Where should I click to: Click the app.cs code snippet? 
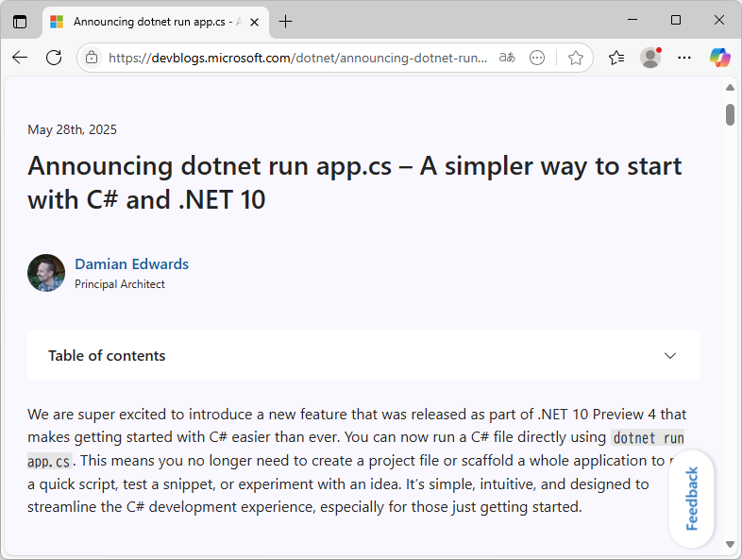[x=49, y=461]
